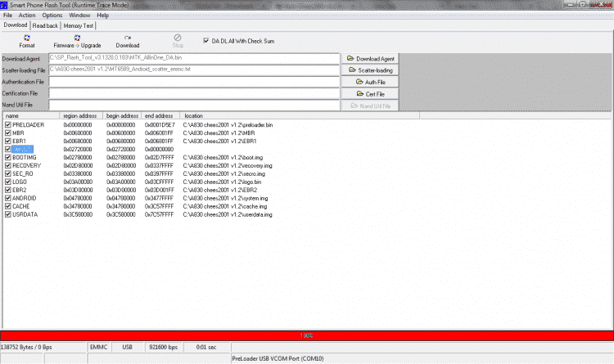Click the Scatter-loading File path field
Image resolution: width=614 pixels, height=364 pixels.
pyautogui.click(x=194, y=70)
